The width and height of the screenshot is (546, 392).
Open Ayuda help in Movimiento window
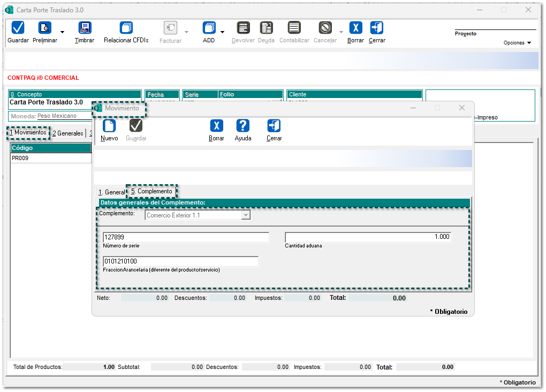point(243,126)
